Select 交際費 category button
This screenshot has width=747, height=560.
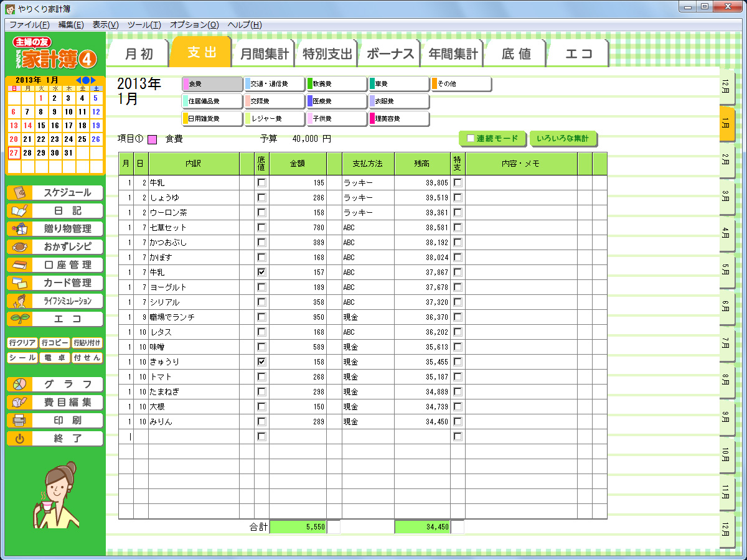point(275,101)
